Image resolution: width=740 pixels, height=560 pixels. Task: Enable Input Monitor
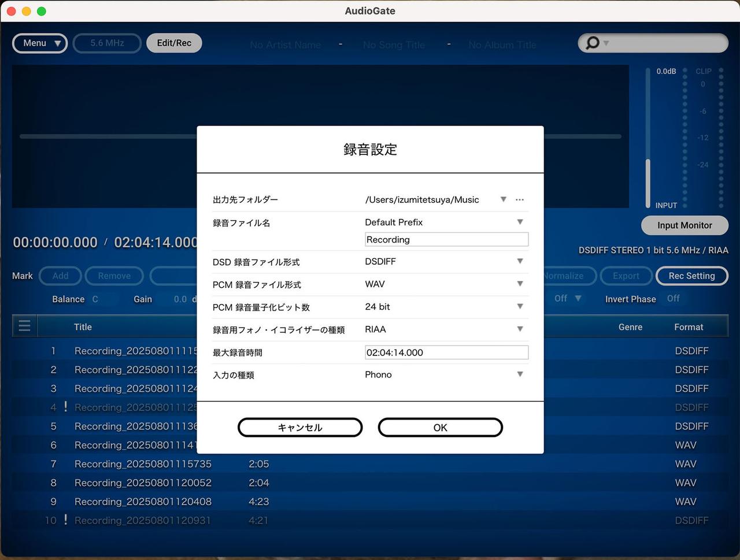(684, 225)
